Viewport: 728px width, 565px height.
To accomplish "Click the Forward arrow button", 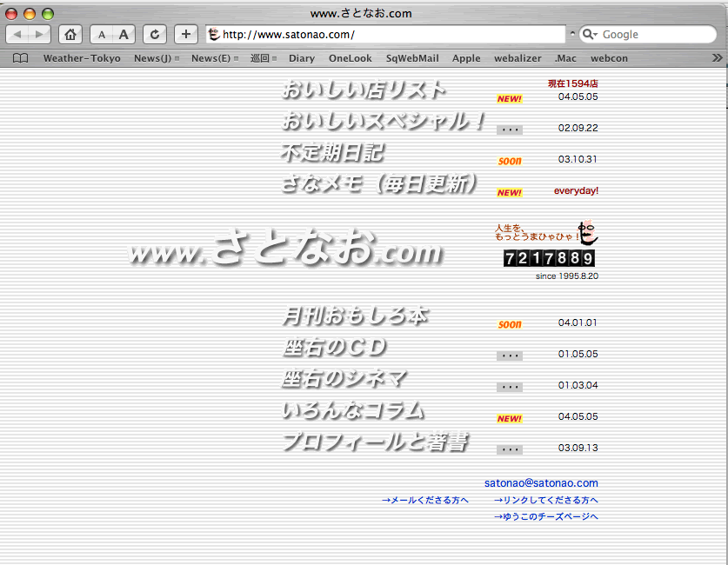I will tap(40, 35).
